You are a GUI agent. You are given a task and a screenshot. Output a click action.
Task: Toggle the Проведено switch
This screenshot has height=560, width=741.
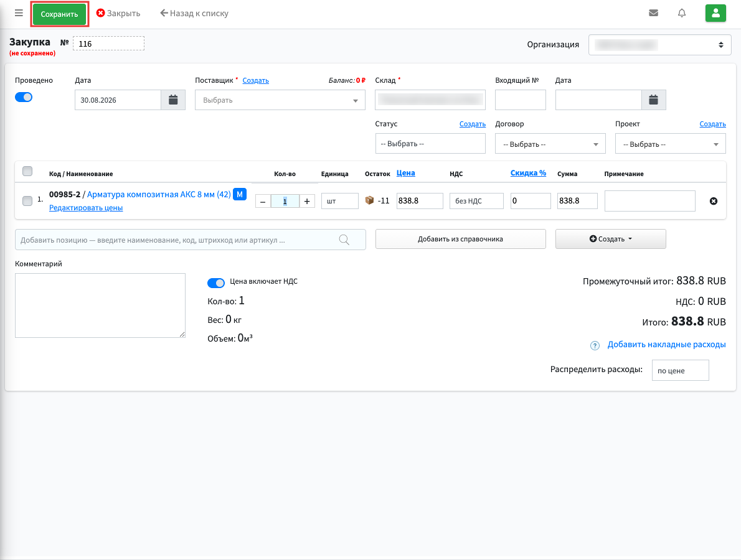pos(24,97)
